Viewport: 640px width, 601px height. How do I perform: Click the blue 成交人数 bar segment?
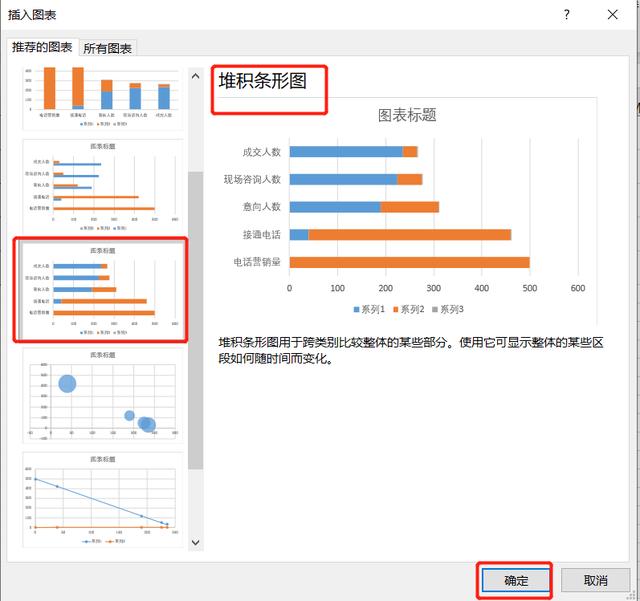click(x=345, y=152)
